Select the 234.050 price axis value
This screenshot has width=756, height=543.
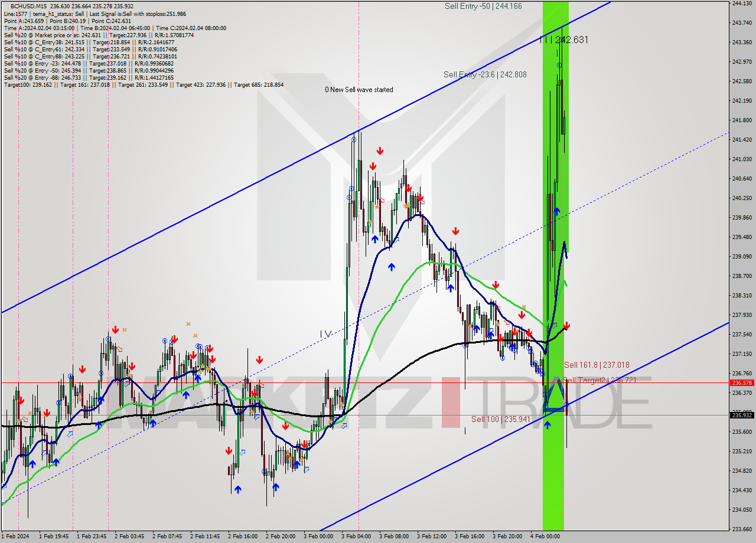point(742,509)
